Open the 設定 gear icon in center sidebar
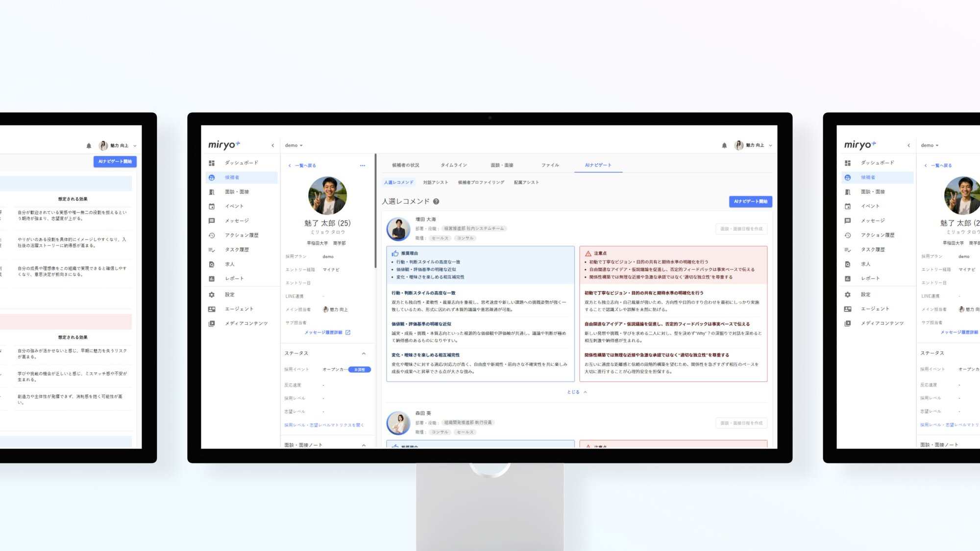980x551 pixels. click(212, 295)
